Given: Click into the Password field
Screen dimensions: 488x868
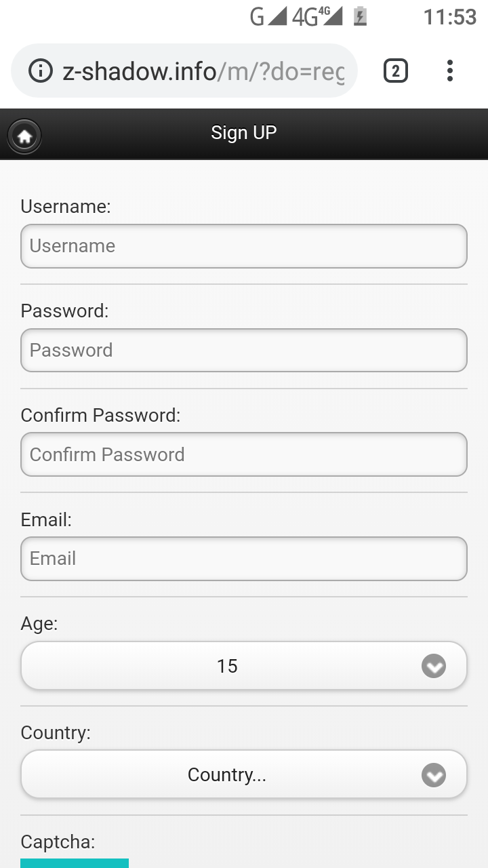Looking at the screenshot, I should click(x=244, y=351).
